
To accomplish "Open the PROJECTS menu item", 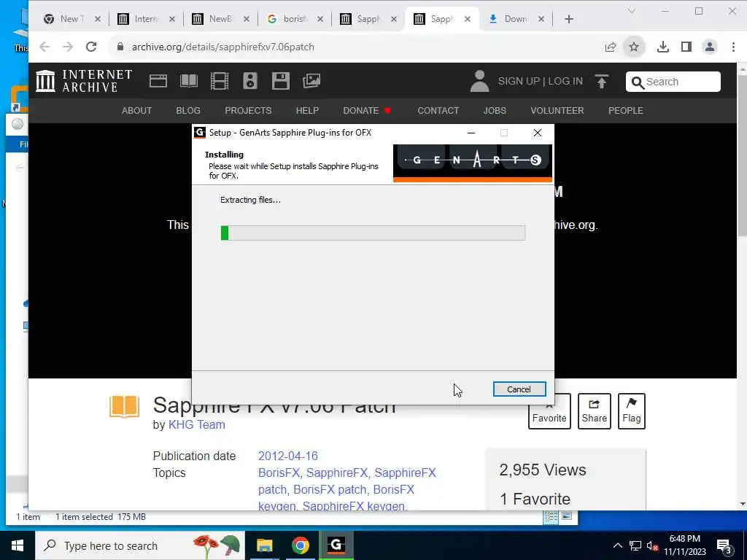I will (x=248, y=111).
